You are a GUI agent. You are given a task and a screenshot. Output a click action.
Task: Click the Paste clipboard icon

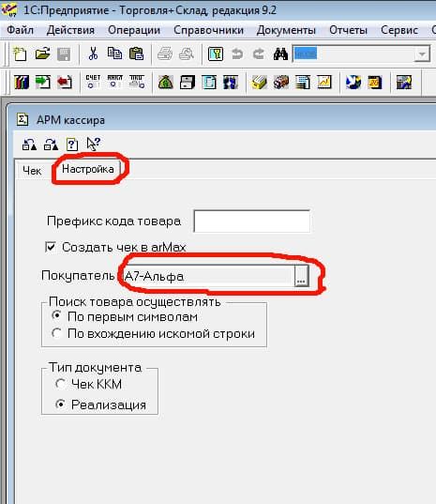coord(136,53)
